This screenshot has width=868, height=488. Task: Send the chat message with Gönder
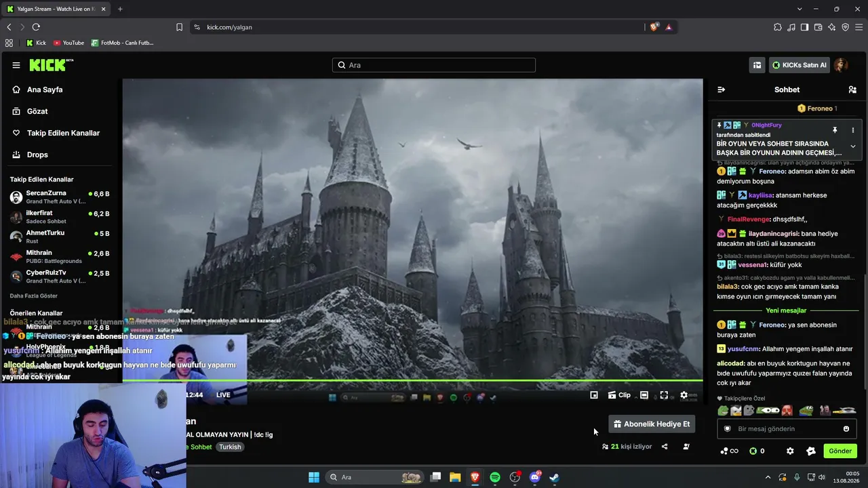coord(840,451)
